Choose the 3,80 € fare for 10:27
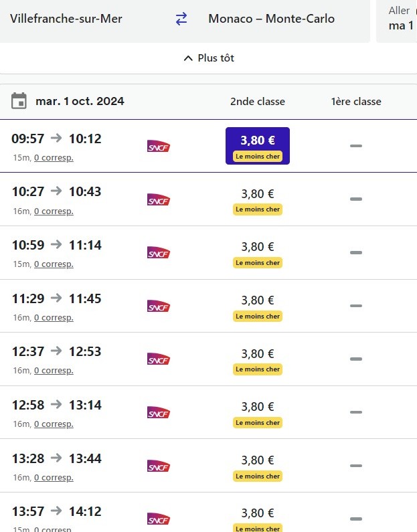 click(x=258, y=194)
